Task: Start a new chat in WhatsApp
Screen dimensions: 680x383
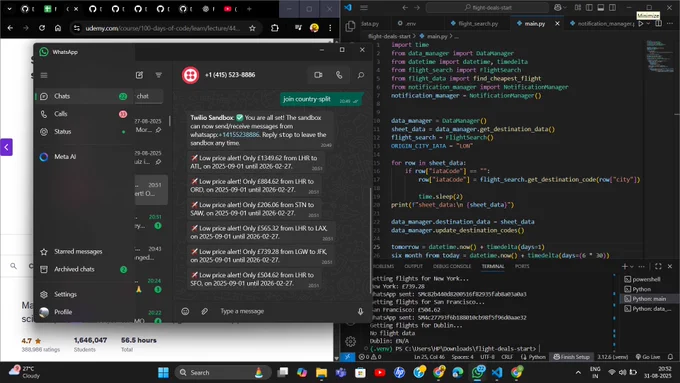Action: (139, 75)
